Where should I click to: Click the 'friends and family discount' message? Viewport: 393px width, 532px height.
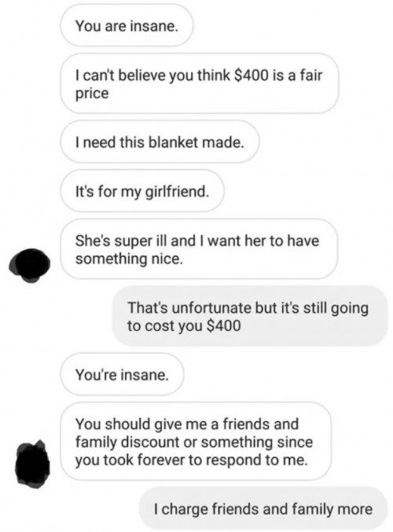click(x=196, y=442)
